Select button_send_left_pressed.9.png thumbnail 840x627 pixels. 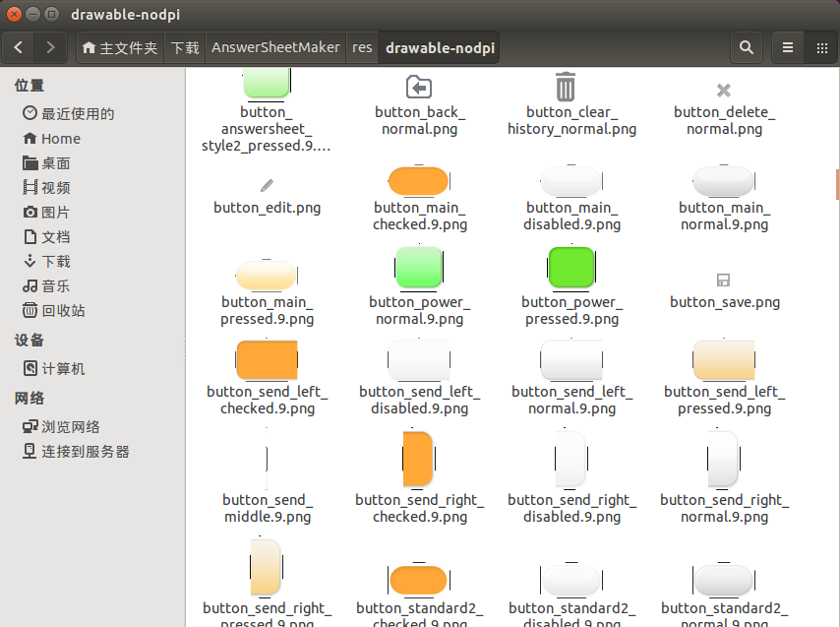[724, 359]
